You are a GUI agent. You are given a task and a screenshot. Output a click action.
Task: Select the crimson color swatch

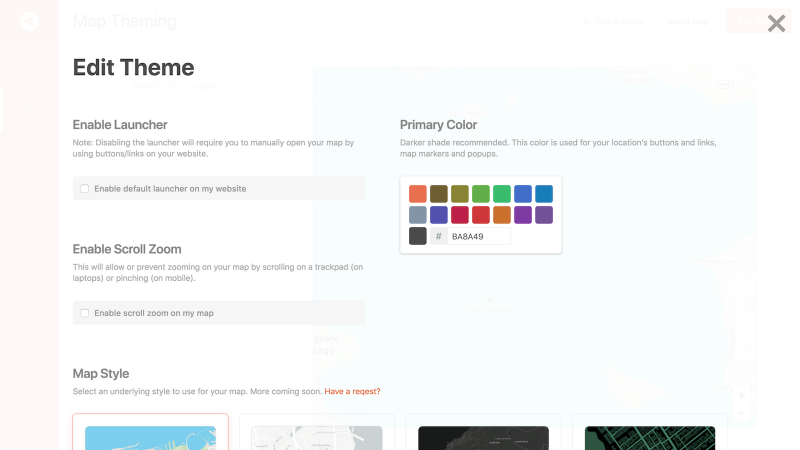click(x=460, y=215)
